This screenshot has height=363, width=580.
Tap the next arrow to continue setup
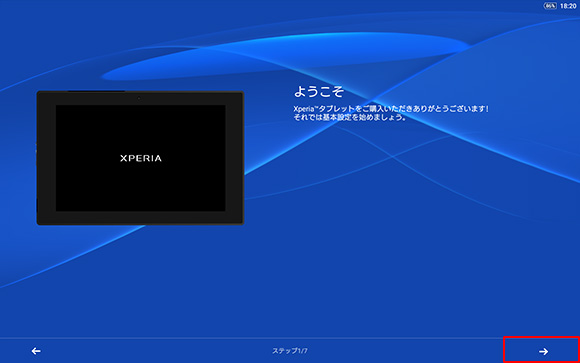click(543, 351)
